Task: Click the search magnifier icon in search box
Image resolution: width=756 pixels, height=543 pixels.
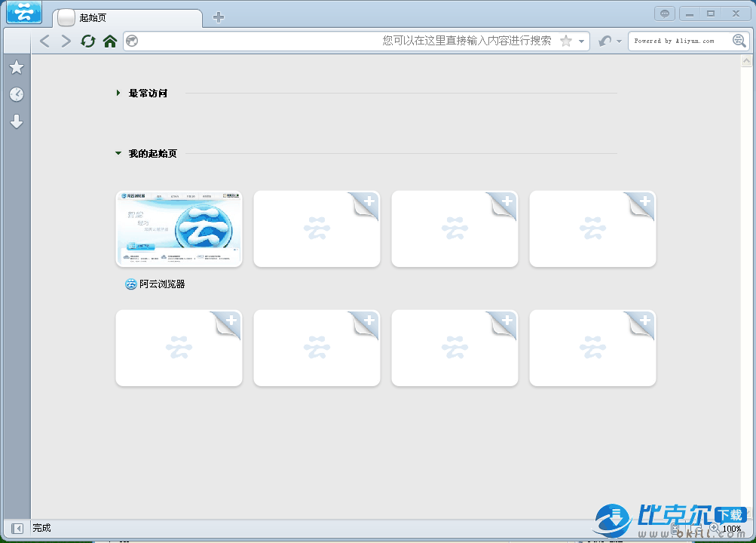Action: pos(739,41)
